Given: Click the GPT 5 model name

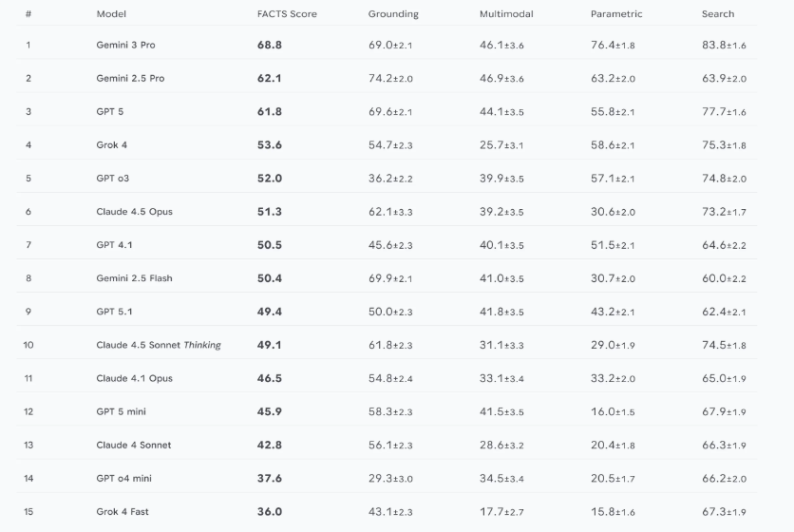Looking at the screenshot, I should [110, 112].
